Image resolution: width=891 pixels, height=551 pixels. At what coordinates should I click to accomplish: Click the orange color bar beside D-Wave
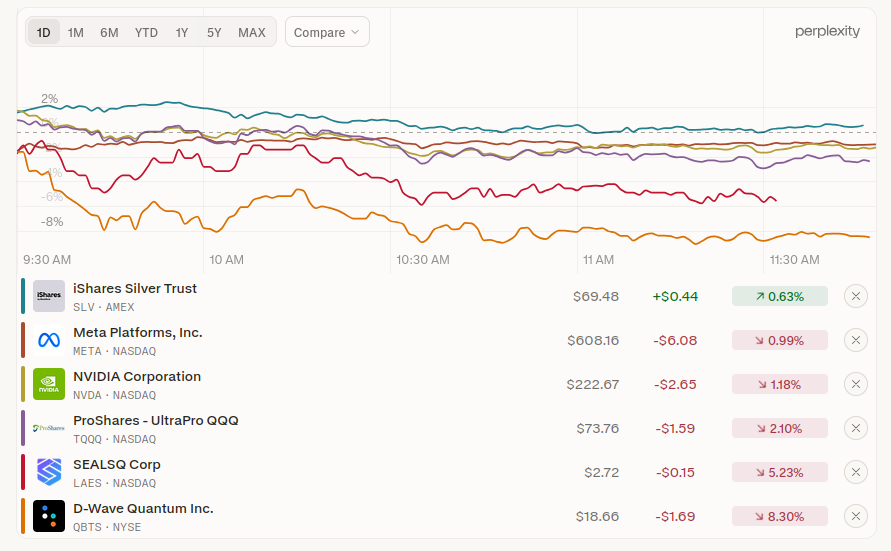click(23, 516)
